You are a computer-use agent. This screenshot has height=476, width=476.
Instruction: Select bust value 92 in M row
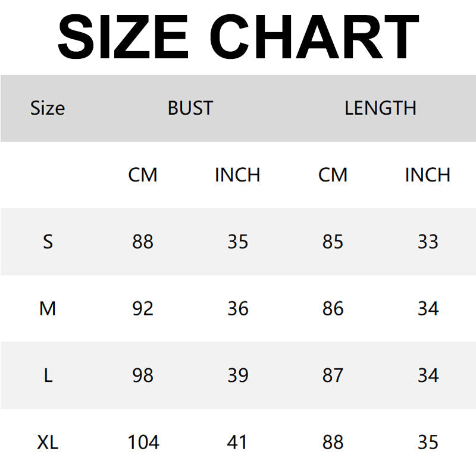click(143, 309)
